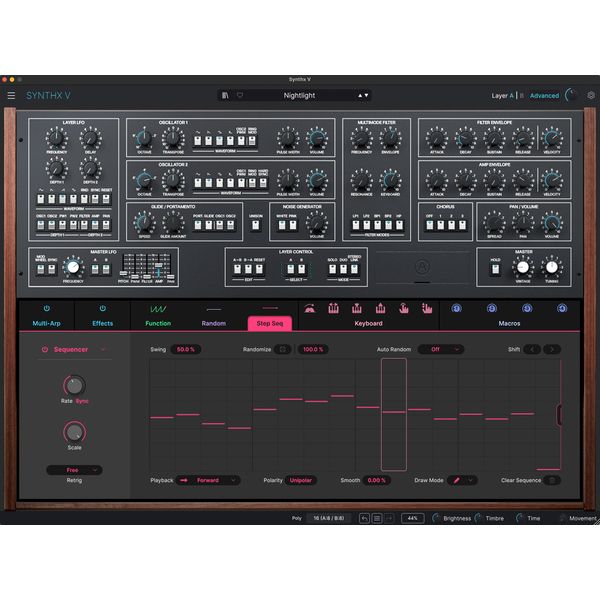Open the Nightlight preset name dropdown
This screenshot has height=600, width=600.
[299, 95]
